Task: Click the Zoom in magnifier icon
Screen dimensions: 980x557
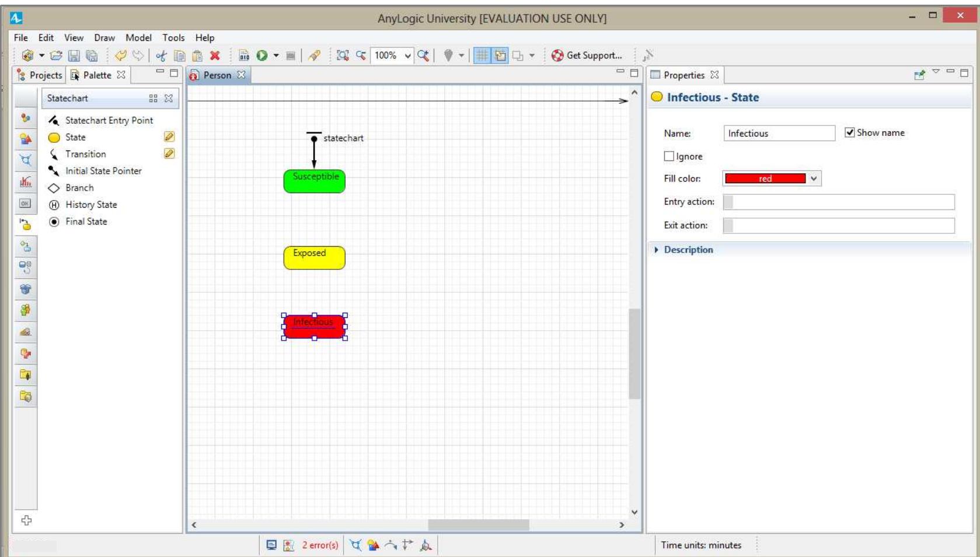Action: [423, 55]
